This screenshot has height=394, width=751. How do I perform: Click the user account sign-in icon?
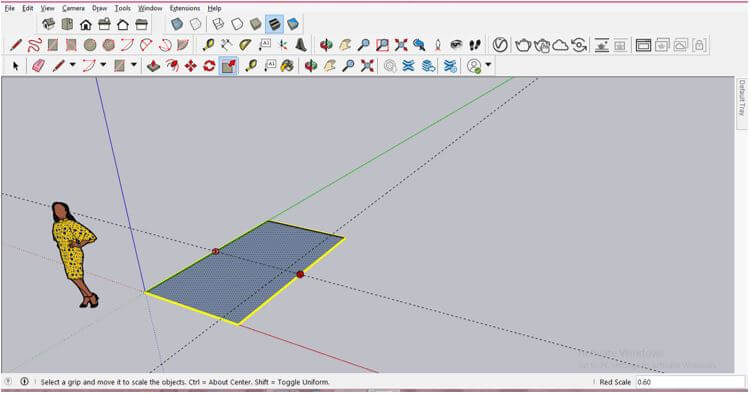tap(474, 66)
